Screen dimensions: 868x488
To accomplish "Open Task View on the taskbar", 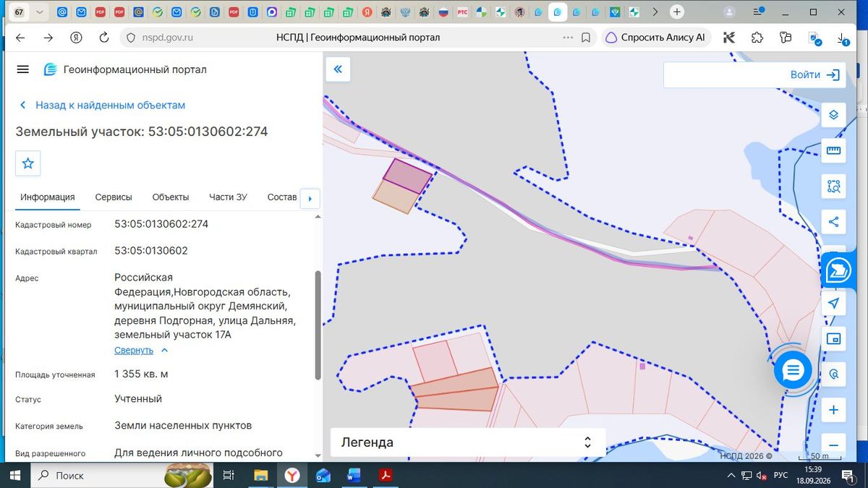I will (x=229, y=475).
